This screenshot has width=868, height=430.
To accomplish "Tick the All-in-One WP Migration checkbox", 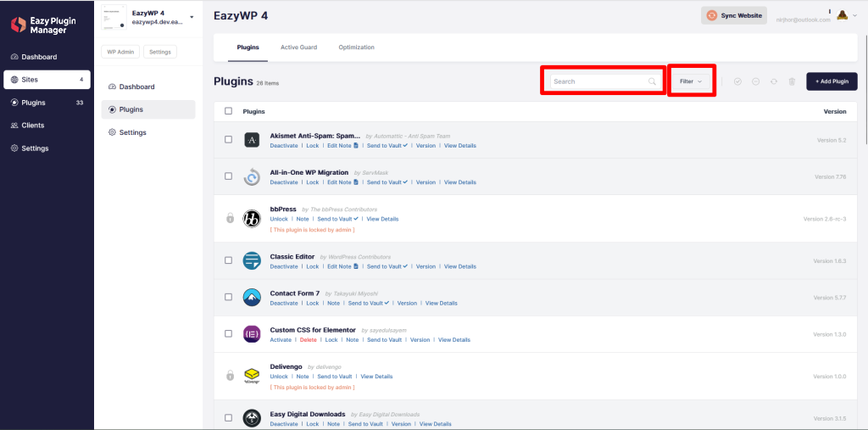I will click(229, 176).
